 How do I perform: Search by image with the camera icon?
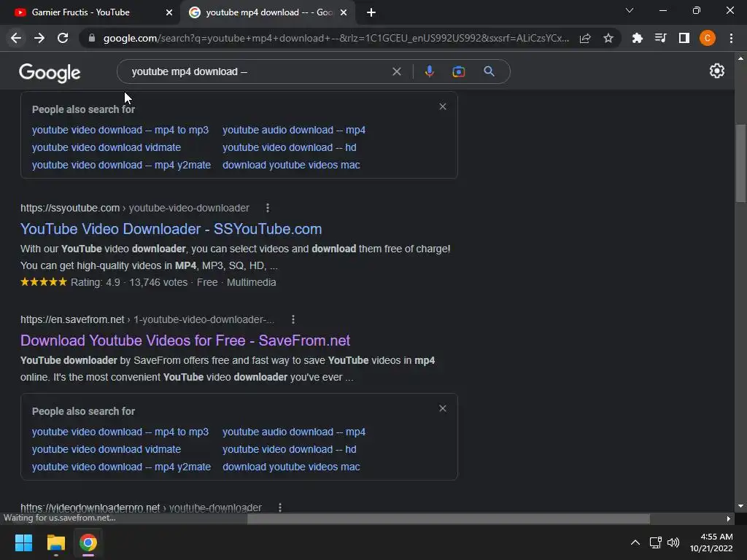(459, 71)
